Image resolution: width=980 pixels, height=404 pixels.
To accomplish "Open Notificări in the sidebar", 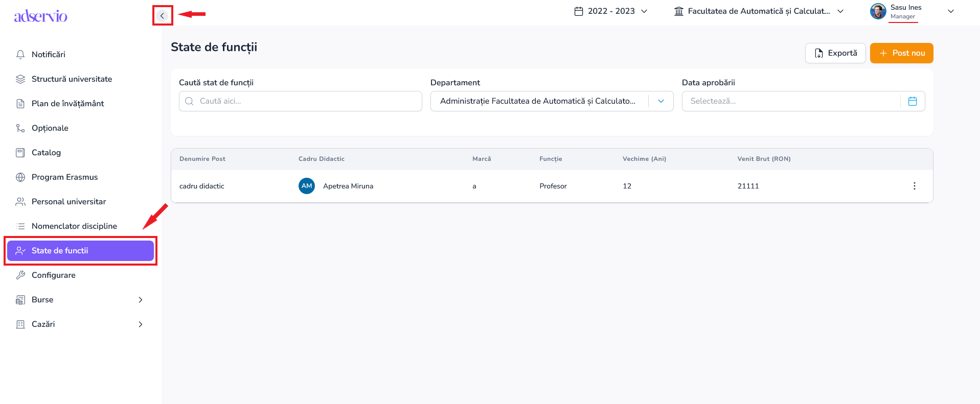I will click(80, 55).
